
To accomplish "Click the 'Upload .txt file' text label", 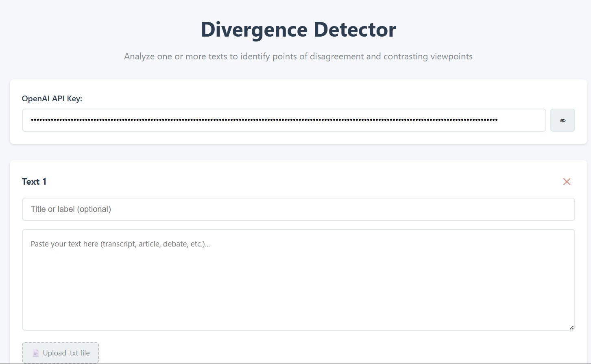I will [66, 353].
